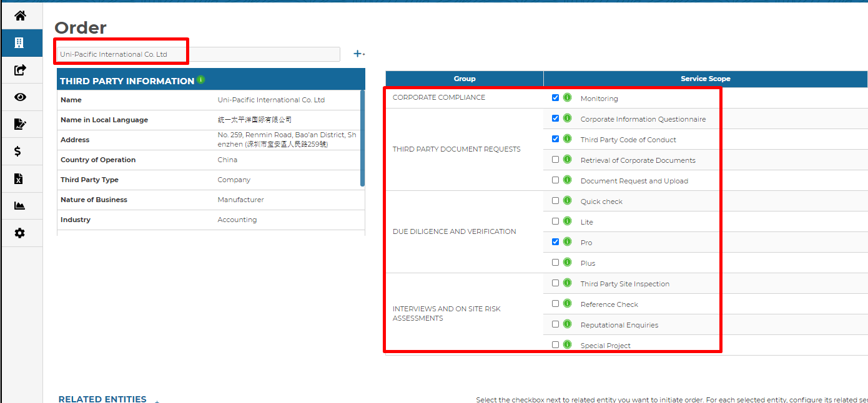The image size is (868, 403).
Task: Click the Excel file icon in the sidebar
Action: pyautogui.click(x=19, y=179)
